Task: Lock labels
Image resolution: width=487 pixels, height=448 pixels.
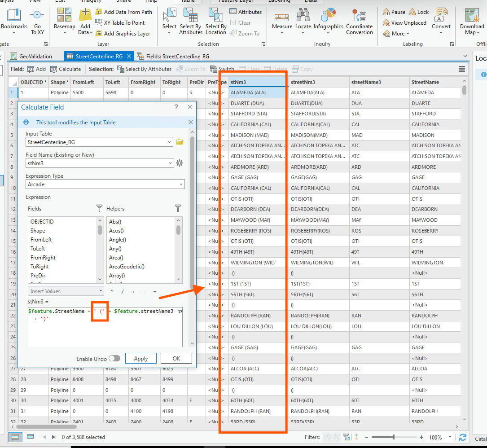Action: 419,12
